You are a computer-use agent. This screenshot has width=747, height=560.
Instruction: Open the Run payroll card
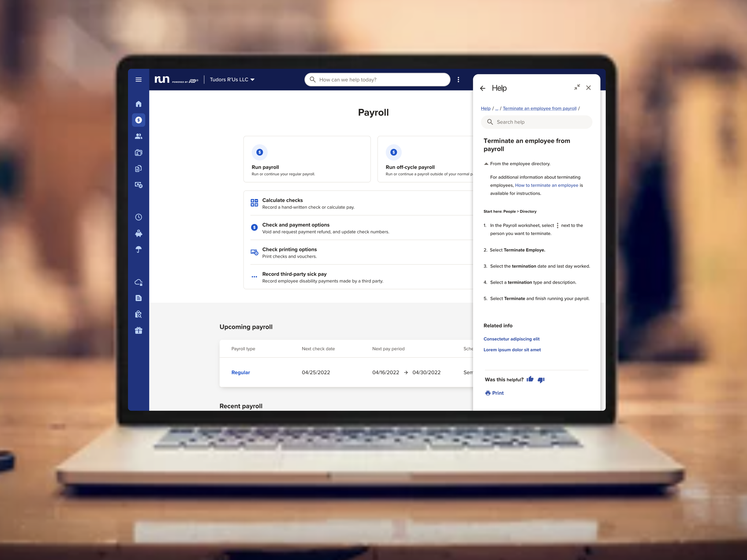[x=307, y=159]
